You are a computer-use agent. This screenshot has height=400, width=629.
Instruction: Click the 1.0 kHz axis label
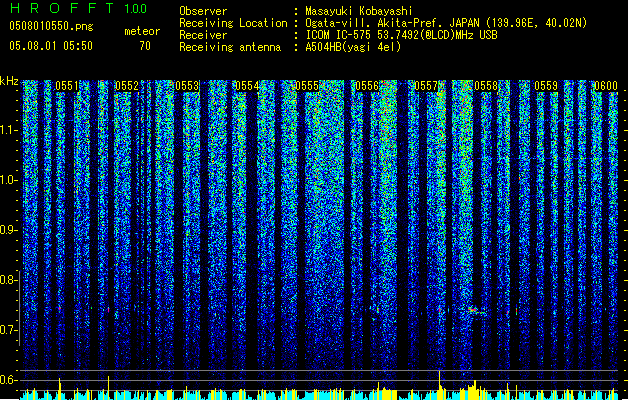(8, 180)
